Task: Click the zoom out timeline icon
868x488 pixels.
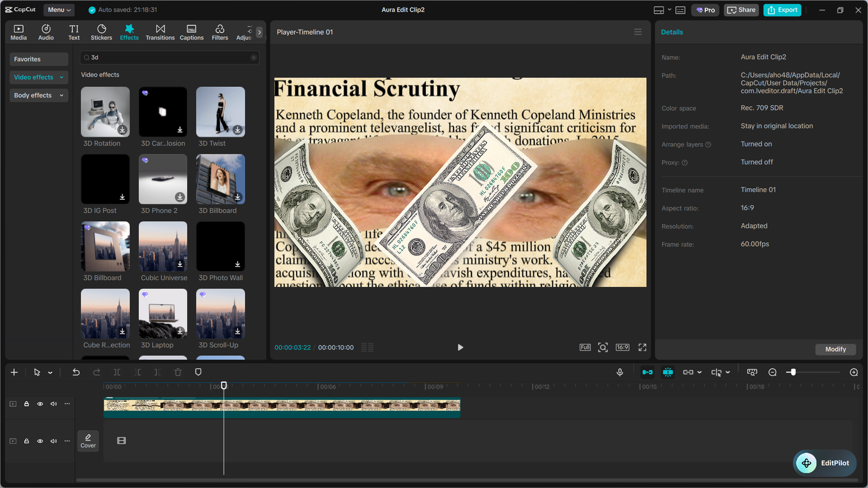Action: tap(773, 373)
